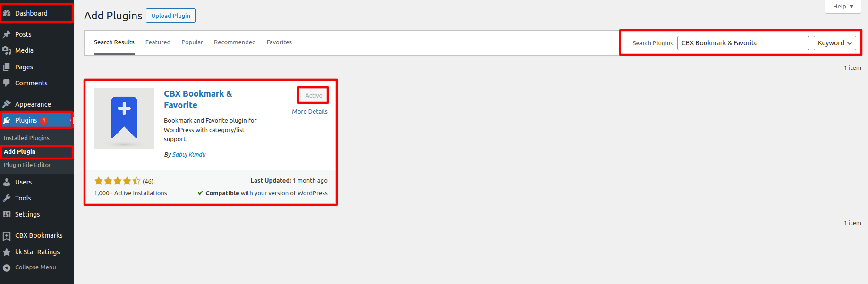Click the CBX Bookmark plugin thumbnail
The width and height of the screenshot is (868, 284).
[124, 118]
